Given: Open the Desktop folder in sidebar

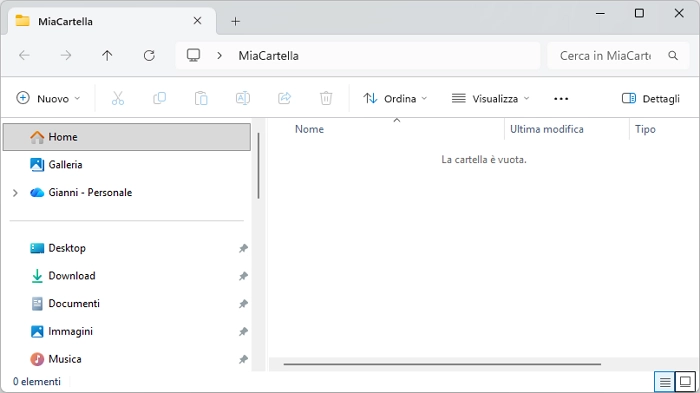Looking at the screenshot, I should pos(127,248).
